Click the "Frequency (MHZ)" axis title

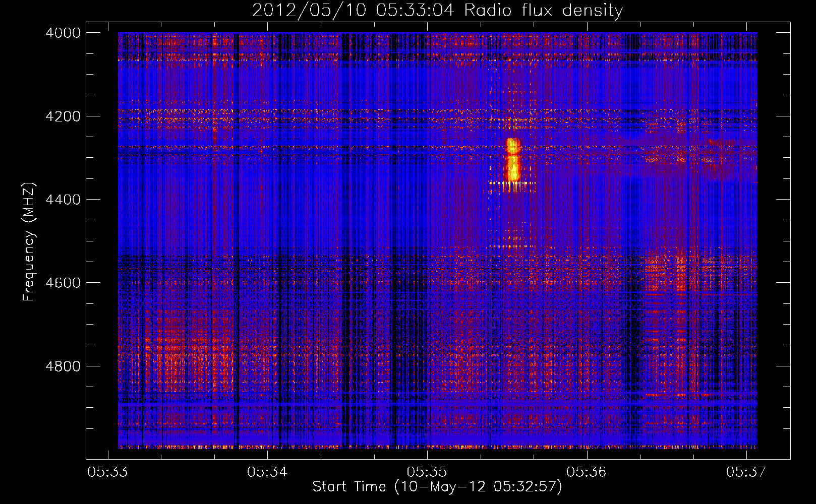click(29, 242)
